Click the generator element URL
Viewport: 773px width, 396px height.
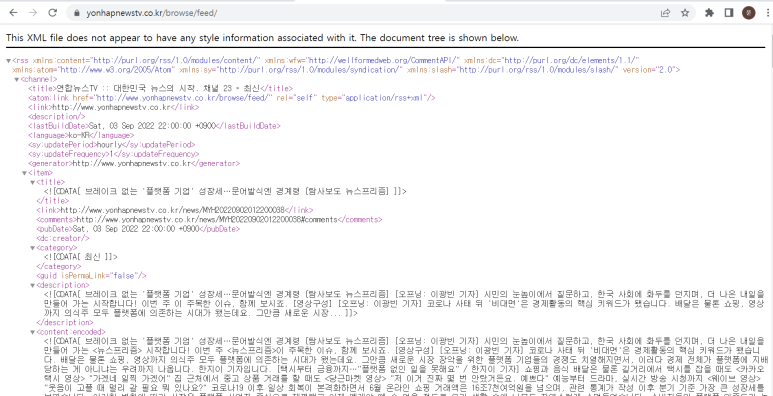click(132, 163)
